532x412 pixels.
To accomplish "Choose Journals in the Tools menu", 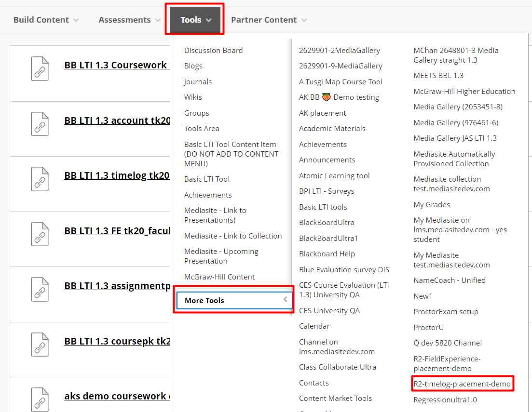I will [198, 82].
